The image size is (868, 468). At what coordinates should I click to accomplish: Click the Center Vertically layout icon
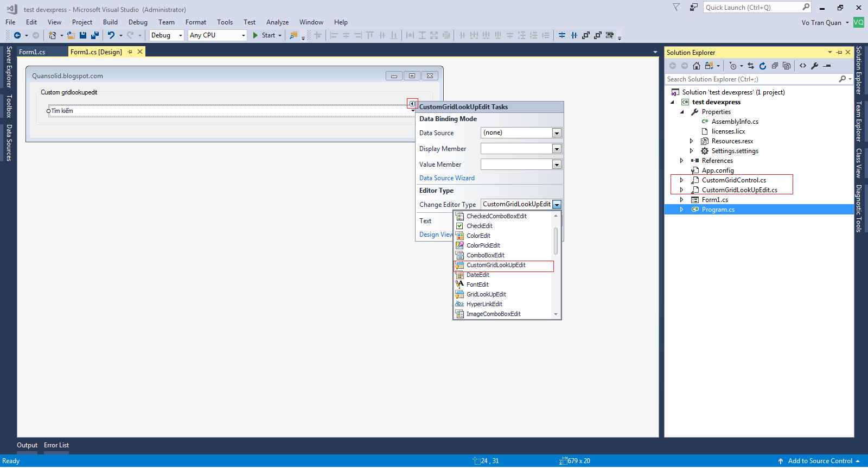click(x=574, y=35)
